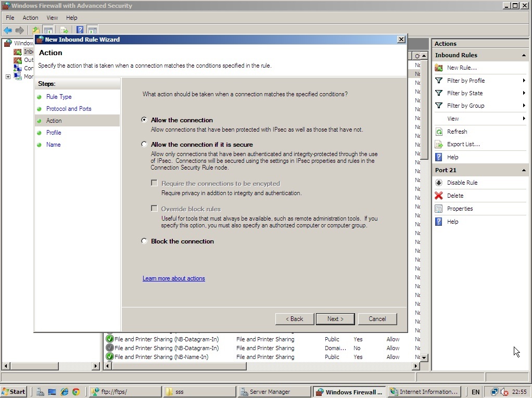
Task: Click tree pane horizontal scrollbar left arrow
Action: coord(5,366)
